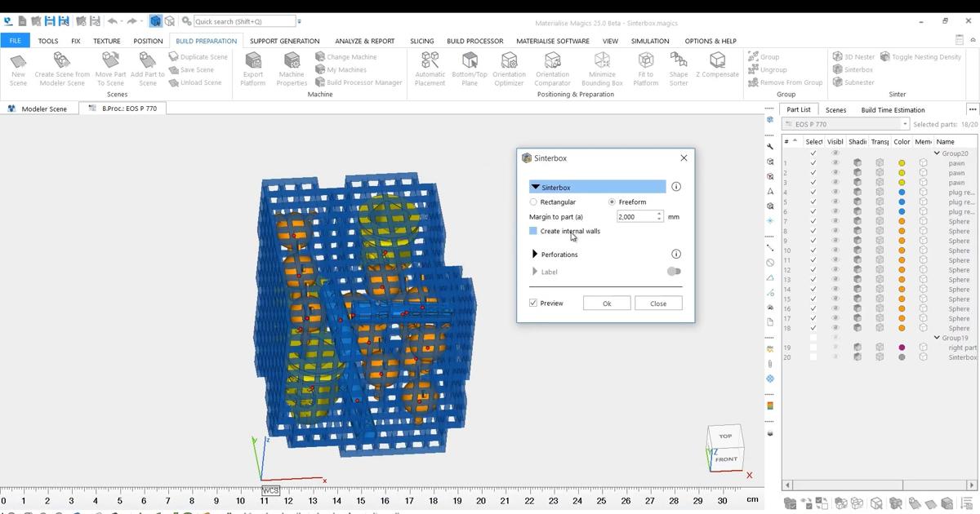Open the Shape Sorter tool

(x=678, y=62)
